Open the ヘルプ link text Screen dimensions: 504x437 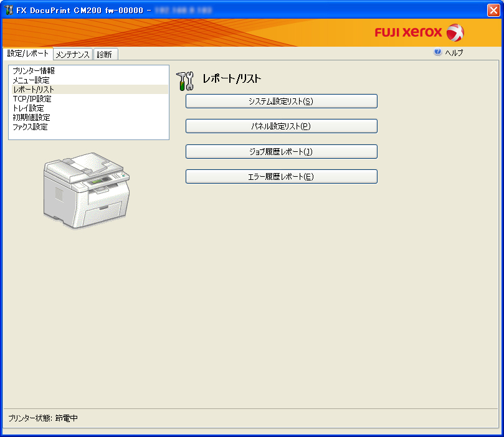tap(454, 53)
